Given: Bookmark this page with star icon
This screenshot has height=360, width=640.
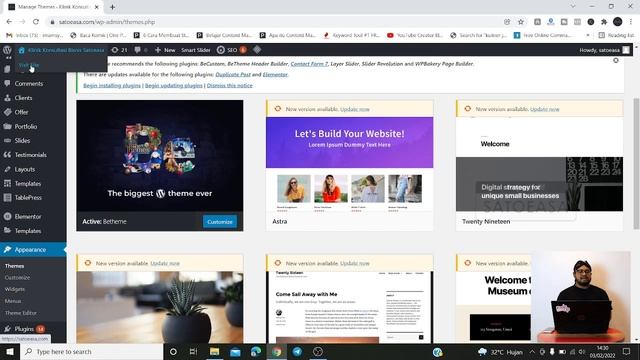Looking at the screenshot, I should [521, 22].
